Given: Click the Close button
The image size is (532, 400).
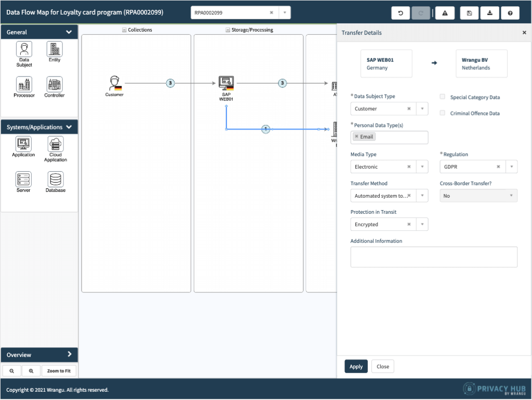Looking at the screenshot, I should click(x=383, y=366).
